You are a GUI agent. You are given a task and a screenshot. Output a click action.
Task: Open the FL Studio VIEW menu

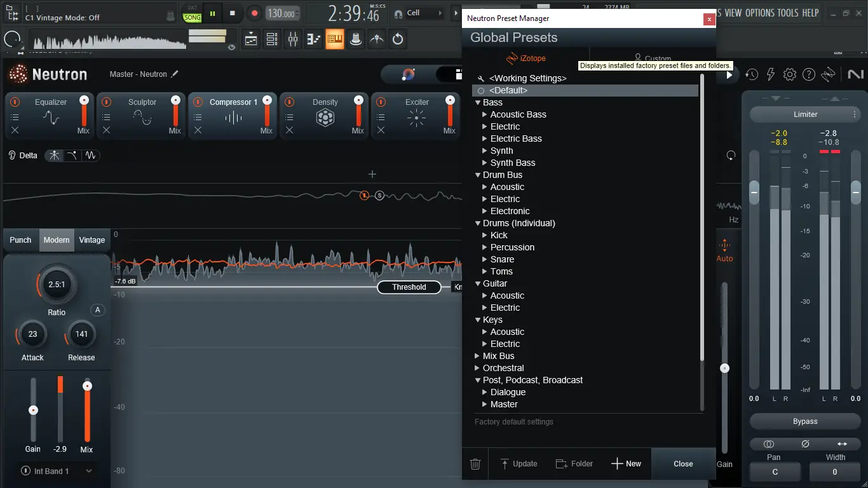click(733, 13)
